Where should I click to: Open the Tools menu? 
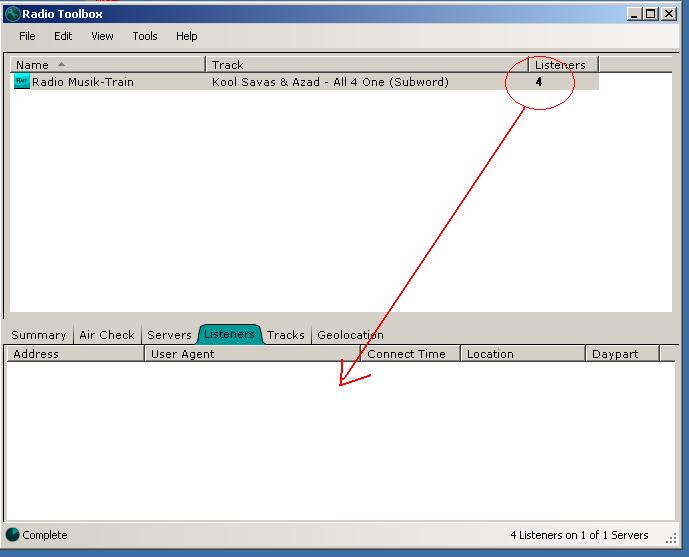coord(145,36)
